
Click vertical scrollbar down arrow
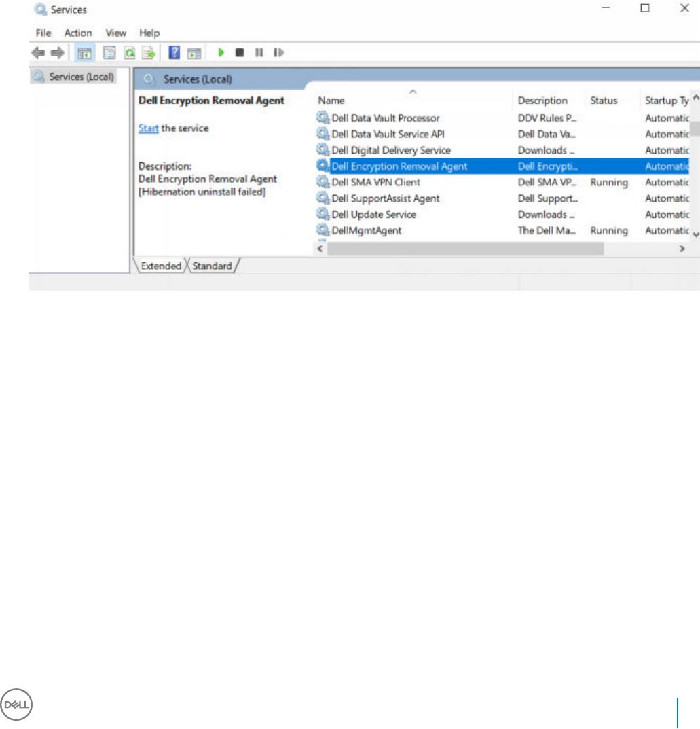[695, 234]
